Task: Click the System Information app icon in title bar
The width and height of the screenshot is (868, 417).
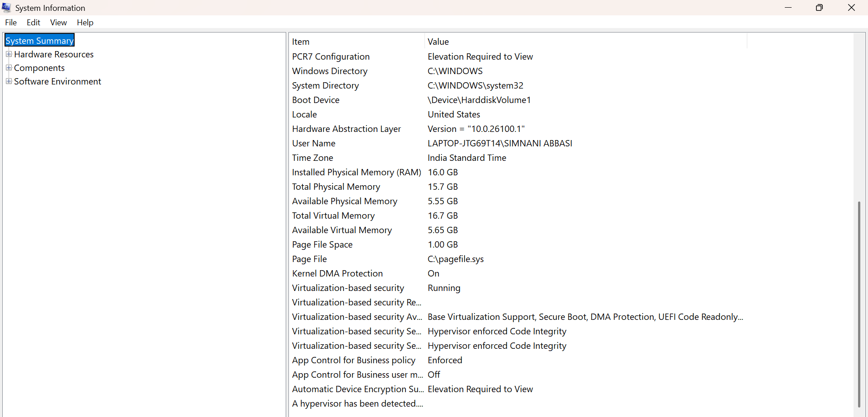Action: click(x=6, y=7)
